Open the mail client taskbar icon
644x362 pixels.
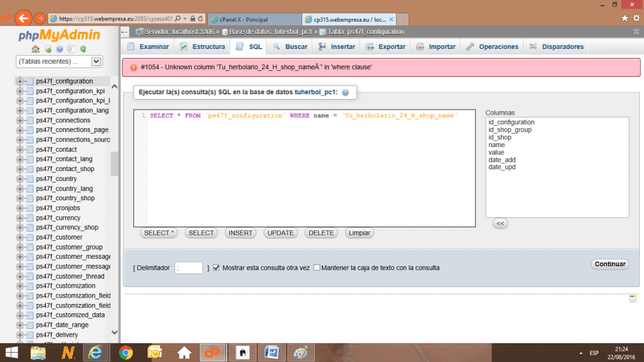click(x=155, y=353)
